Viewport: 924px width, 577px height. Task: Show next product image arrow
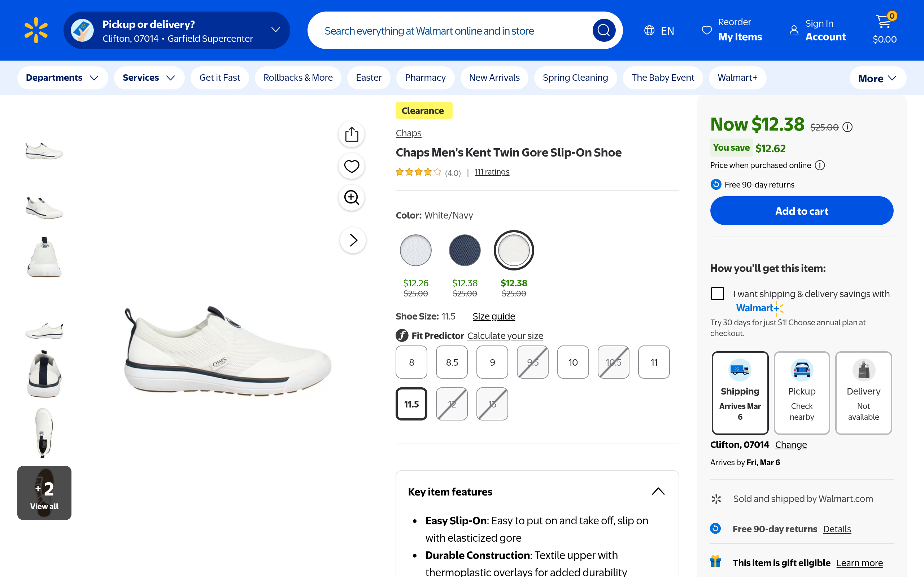(353, 240)
